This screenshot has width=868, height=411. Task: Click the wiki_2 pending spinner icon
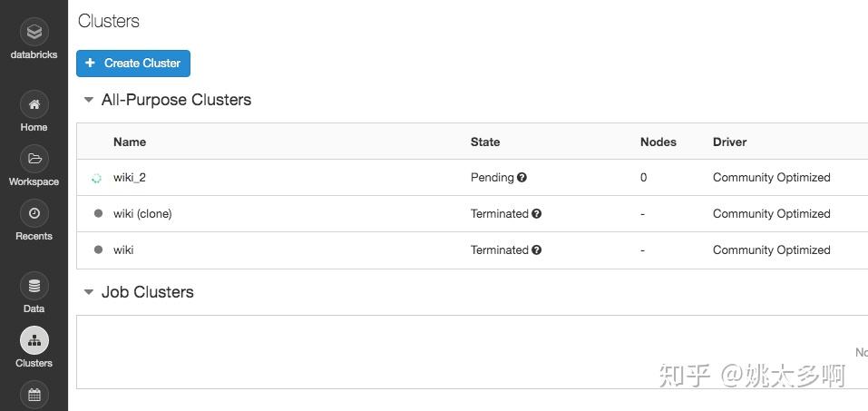pos(97,178)
